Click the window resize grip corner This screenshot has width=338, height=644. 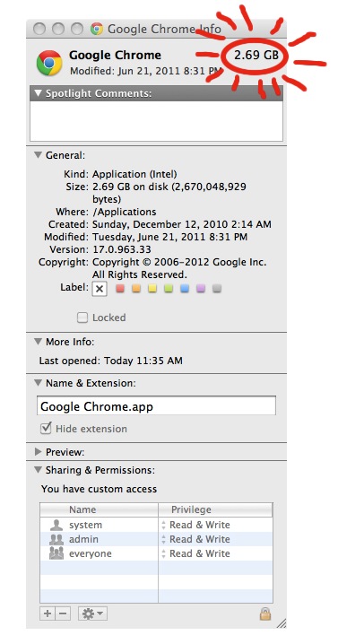point(282,623)
